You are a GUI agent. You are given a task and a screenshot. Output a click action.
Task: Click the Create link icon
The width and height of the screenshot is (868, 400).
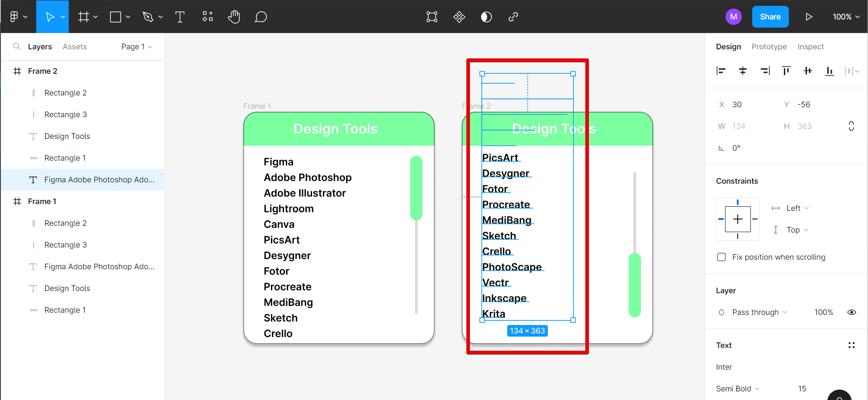tap(513, 17)
